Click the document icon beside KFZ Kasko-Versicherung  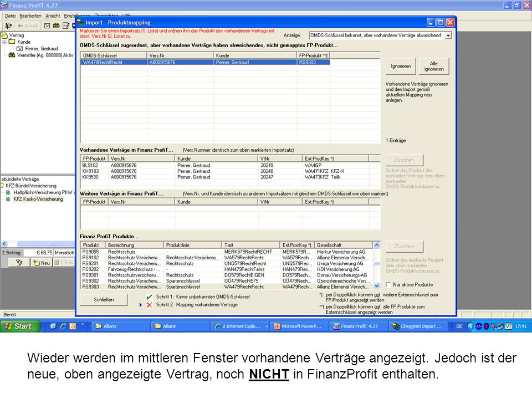tap(8, 199)
